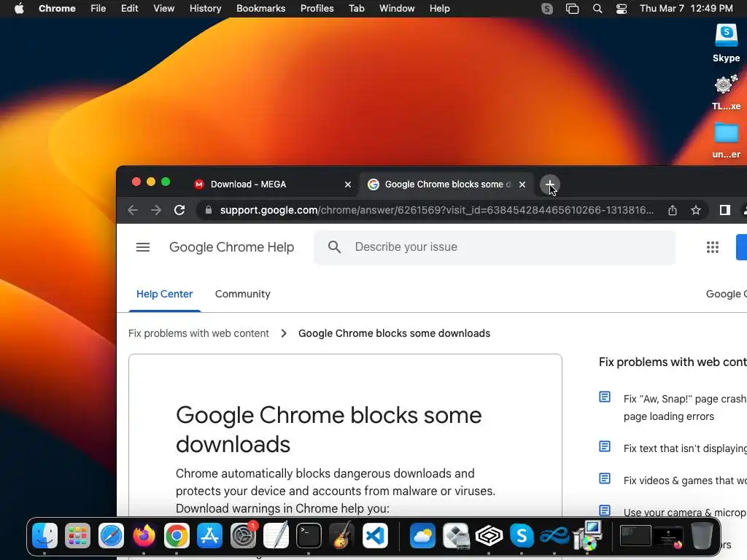Open Boot Camp Assistant from the Dock
Screen dimensions: 747x560
pos(456,535)
